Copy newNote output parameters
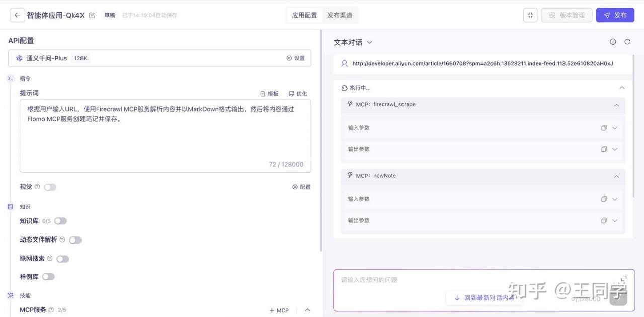The width and height of the screenshot is (644, 317). click(x=604, y=221)
